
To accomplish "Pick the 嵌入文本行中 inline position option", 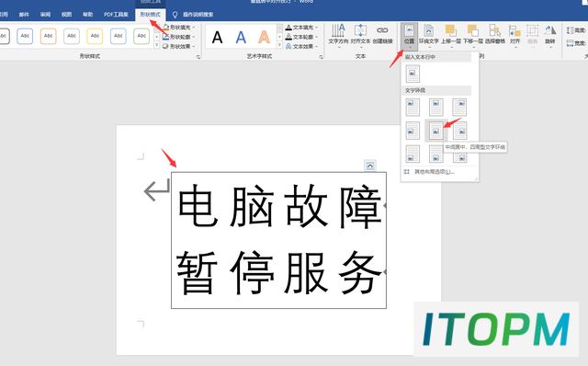I will [413, 74].
